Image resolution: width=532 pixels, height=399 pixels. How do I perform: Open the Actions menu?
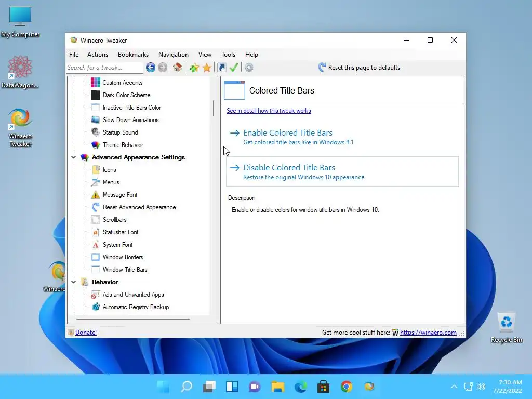[x=97, y=54]
